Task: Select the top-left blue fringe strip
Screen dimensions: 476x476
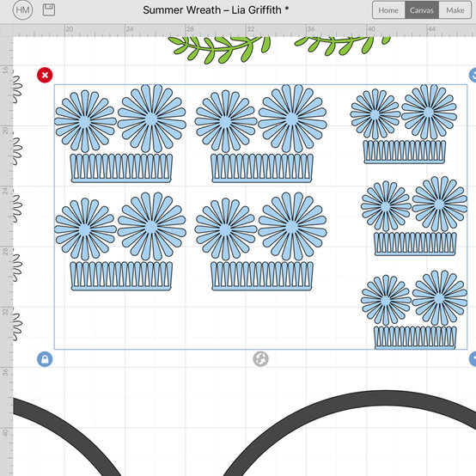Action: 121,168
